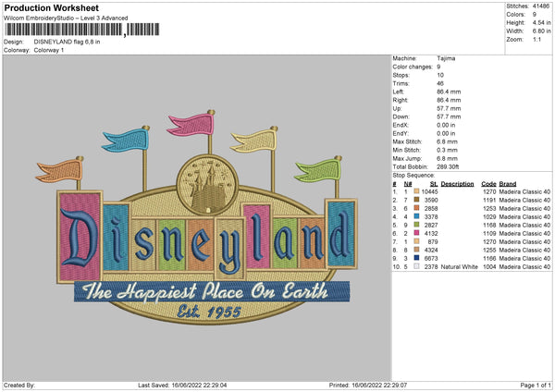The height and width of the screenshot is (392, 555).
Task: Click thread code 1253
Action: point(489,208)
